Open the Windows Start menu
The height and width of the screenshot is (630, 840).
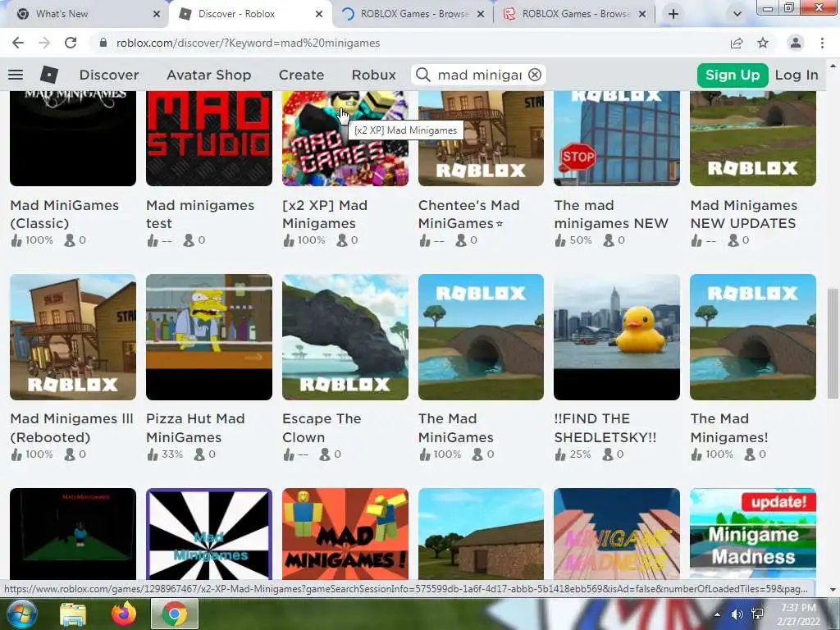(x=21, y=614)
